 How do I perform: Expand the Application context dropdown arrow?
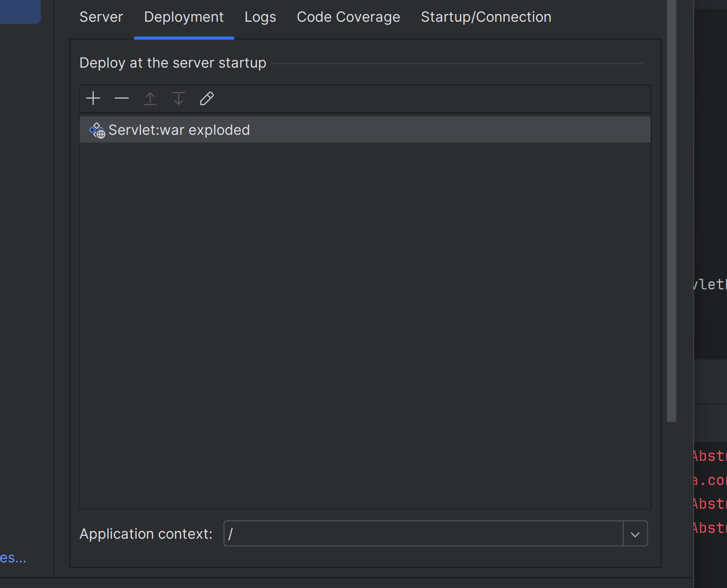635,534
